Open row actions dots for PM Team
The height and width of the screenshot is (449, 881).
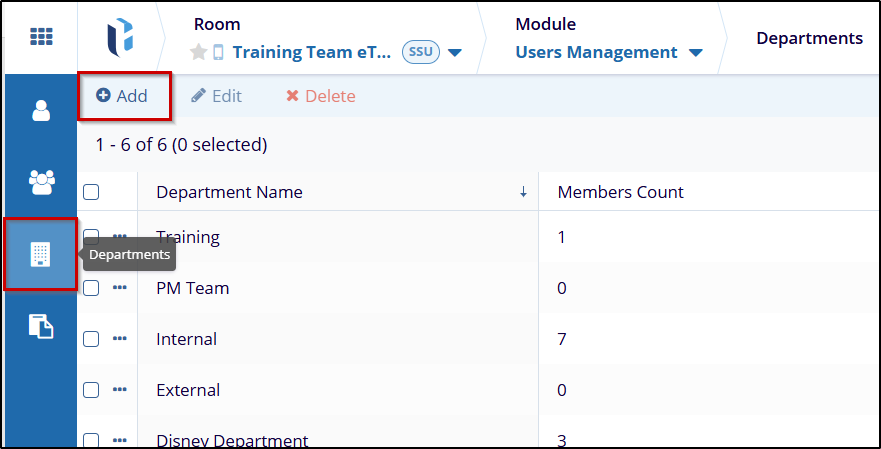point(120,288)
